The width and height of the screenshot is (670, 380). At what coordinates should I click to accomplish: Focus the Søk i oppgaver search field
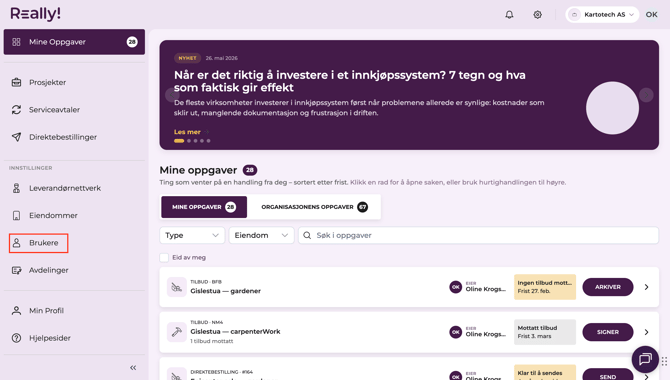(x=479, y=236)
